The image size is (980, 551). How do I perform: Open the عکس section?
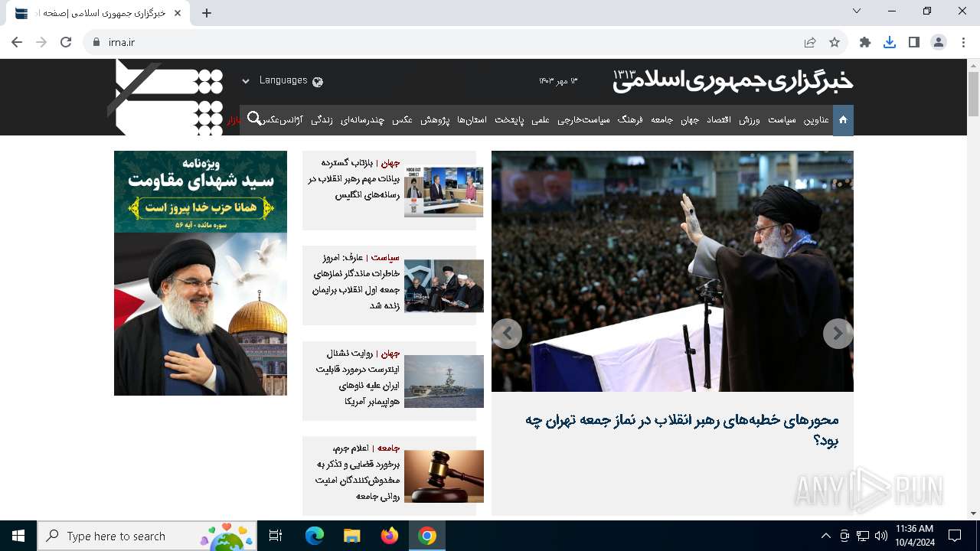pyautogui.click(x=403, y=120)
